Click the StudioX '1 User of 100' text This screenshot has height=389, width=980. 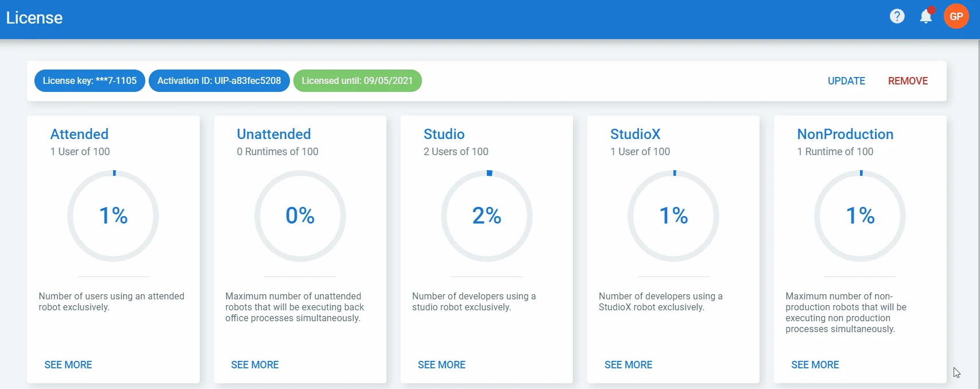[x=640, y=152]
